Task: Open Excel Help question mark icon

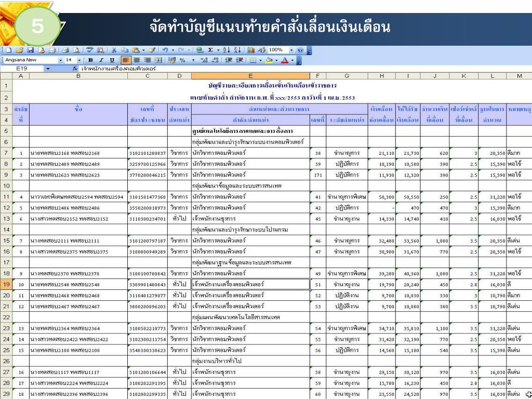Action: (x=300, y=50)
